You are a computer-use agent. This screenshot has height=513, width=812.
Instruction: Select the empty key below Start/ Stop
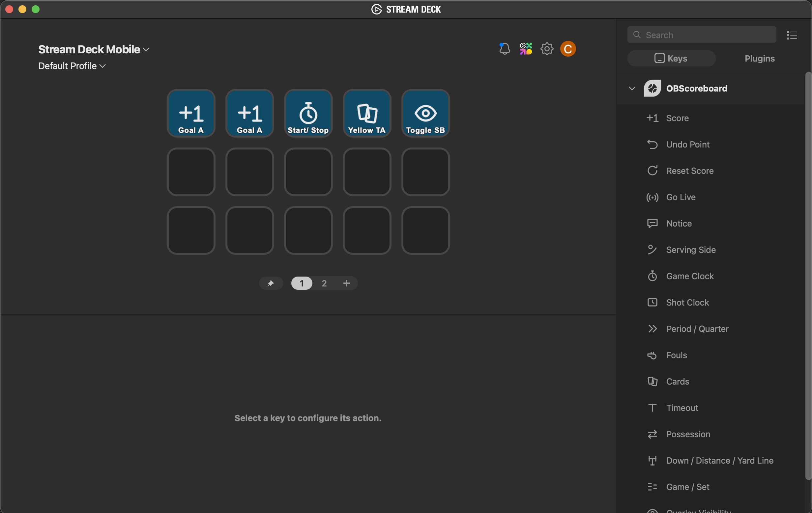click(308, 172)
